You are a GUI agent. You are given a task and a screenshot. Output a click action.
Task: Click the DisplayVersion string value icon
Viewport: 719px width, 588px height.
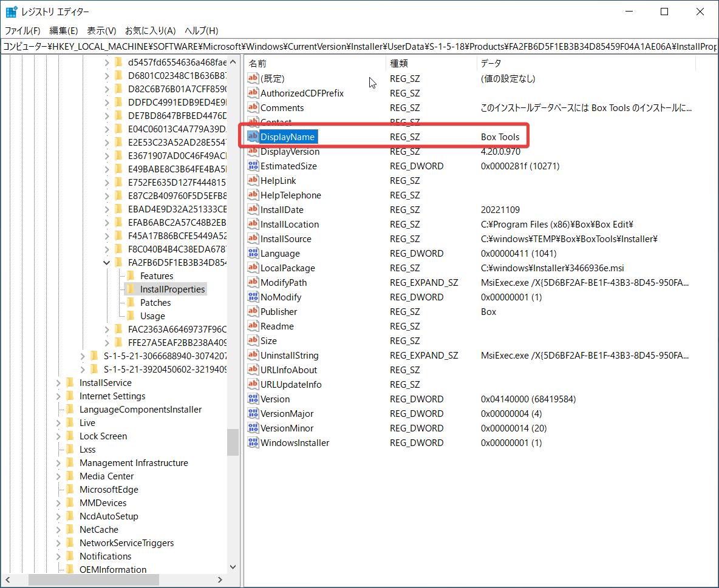click(253, 152)
